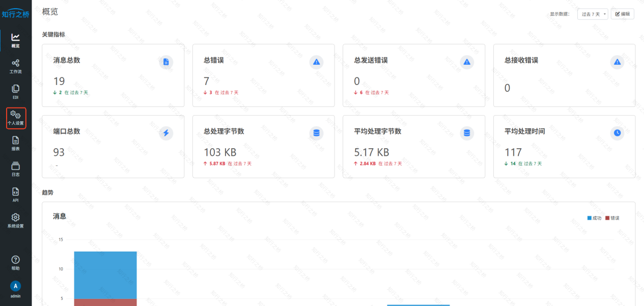This screenshot has height=306, width=644.
Task: Open the API sidebar section
Action: pos(16,194)
